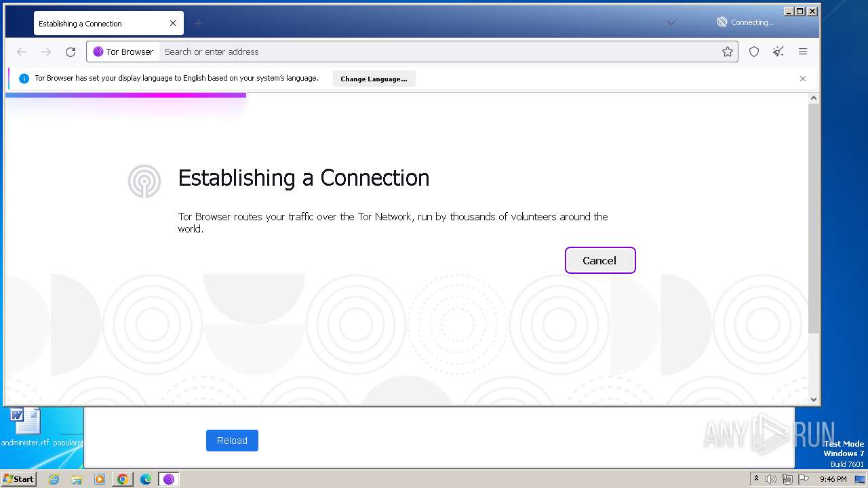This screenshot has height=488, width=868.
Task: Open the hamburger application menu
Action: 803,52
